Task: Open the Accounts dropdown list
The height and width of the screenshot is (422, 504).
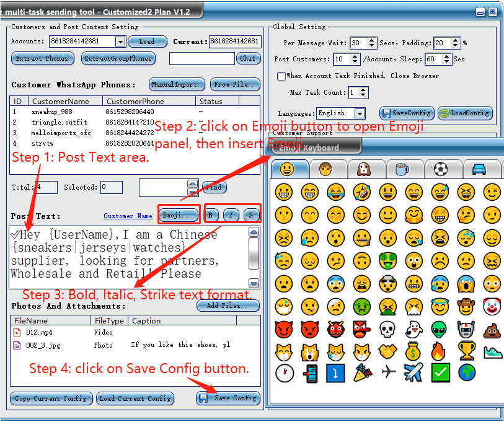Action: [120, 42]
